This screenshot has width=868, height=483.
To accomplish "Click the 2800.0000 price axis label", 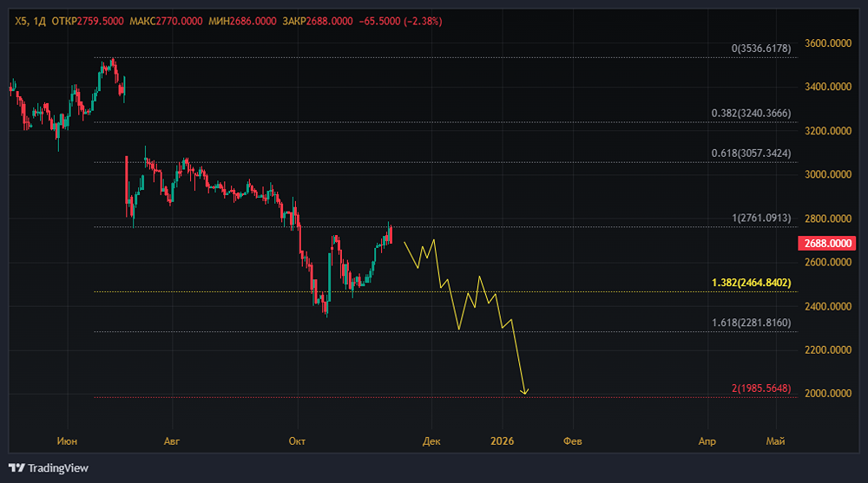I will pyautogui.click(x=828, y=219).
